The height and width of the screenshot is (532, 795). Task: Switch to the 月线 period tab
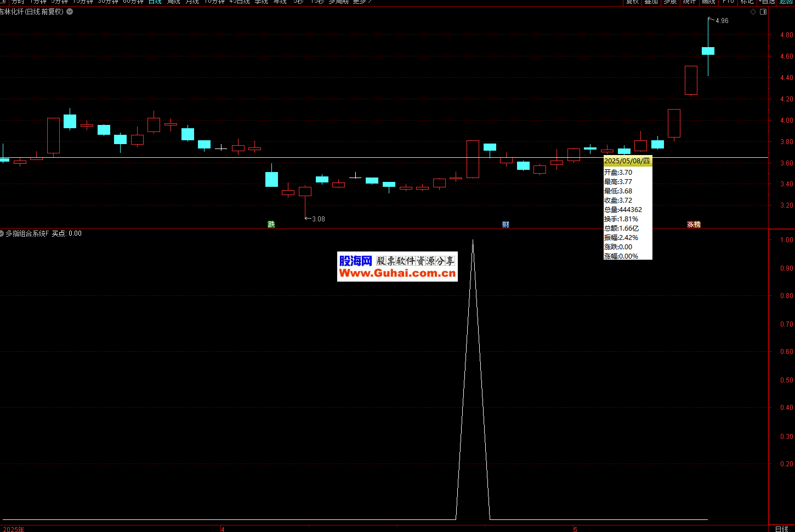coord(192,2)
